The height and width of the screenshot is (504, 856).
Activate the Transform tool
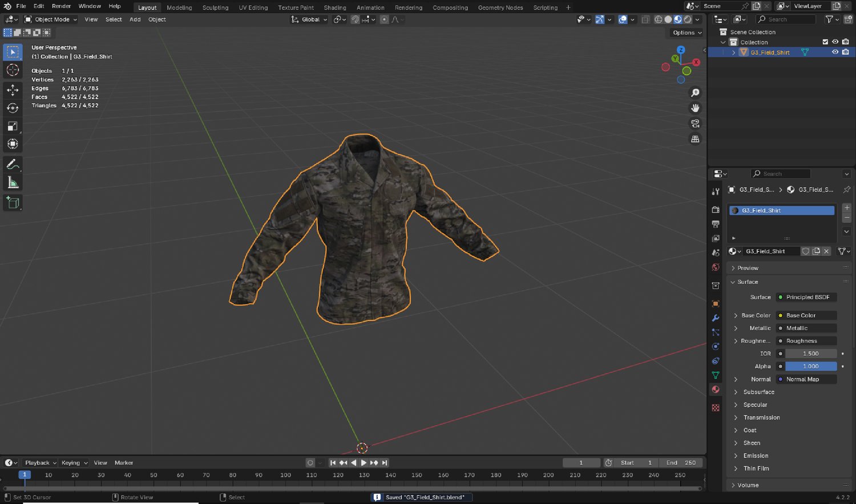coord(13,144)
